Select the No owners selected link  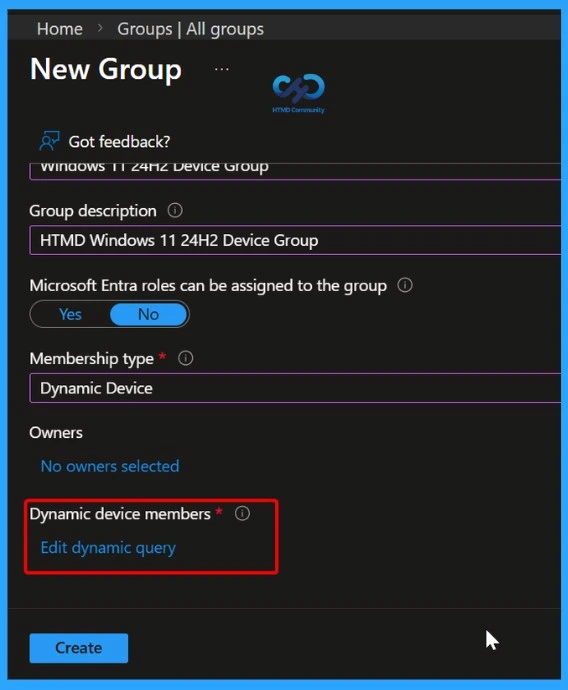[x=110, y=466]
